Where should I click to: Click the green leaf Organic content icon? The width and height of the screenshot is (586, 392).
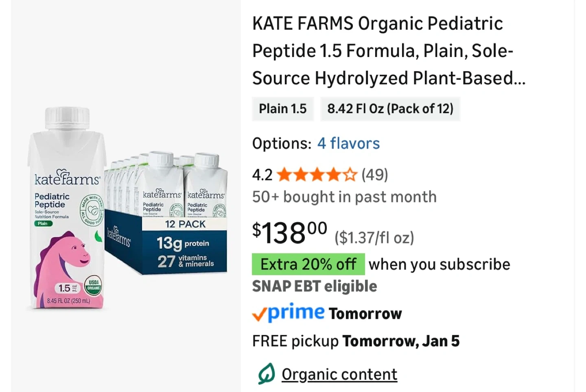point(267,374)
